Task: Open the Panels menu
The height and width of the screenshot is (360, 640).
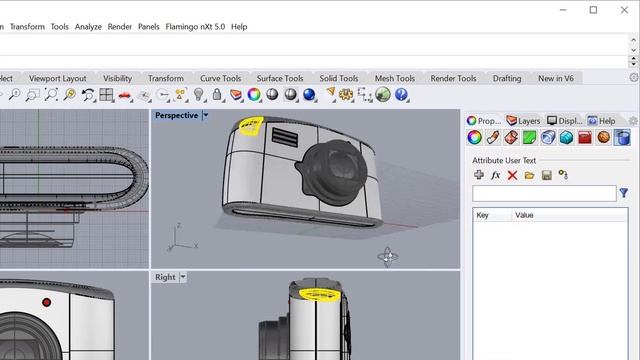Action: click(149, 27)
